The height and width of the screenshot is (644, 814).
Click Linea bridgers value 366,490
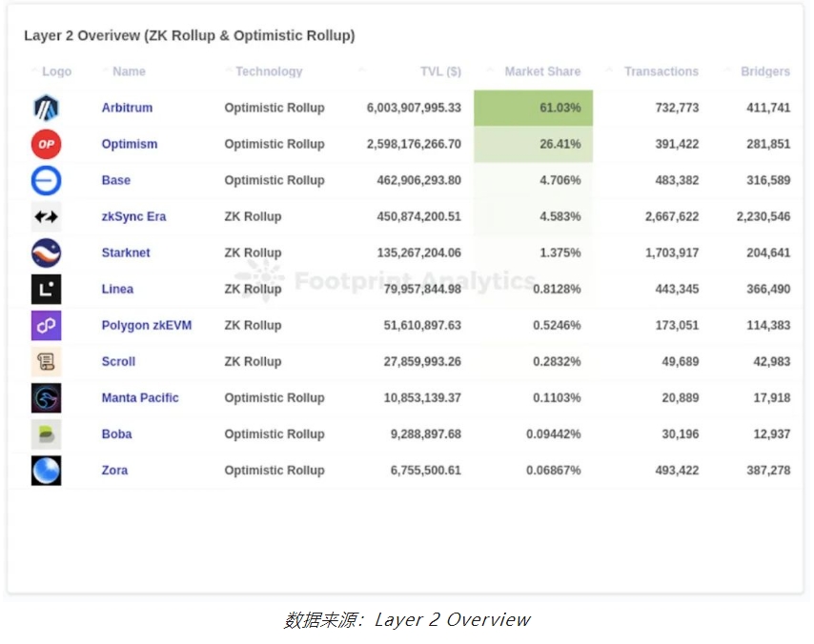(768, 289)
